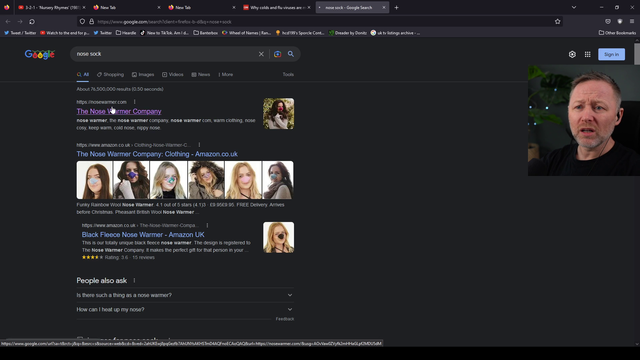Click the page vertical scrollbar thumb
The height and width of the screenshot is (360, 640).
(x=637, y=53)
